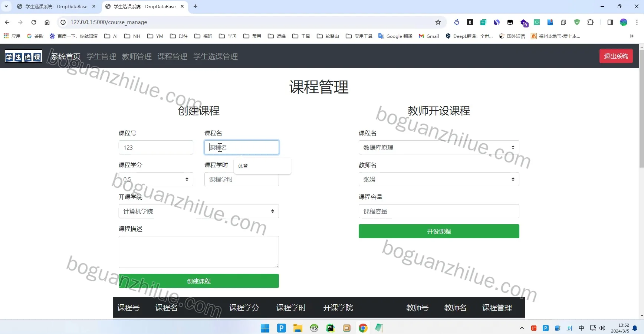
Task: Open the clock showing 13:52
Action: pyautogui.click(x=620, y=328)
